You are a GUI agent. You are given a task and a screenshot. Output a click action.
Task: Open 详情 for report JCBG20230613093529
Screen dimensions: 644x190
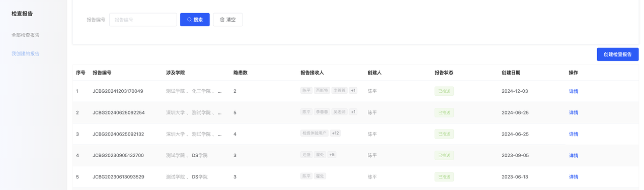[x=574, y=177]
